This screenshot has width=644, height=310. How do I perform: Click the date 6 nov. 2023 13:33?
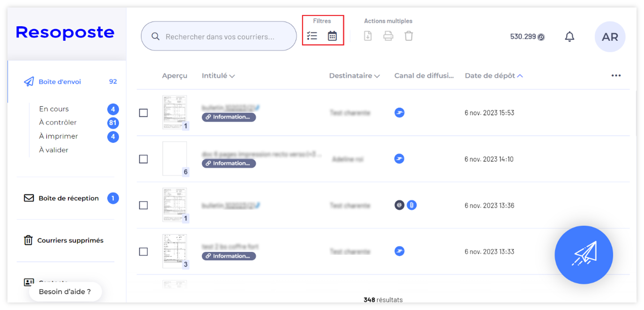489,251
